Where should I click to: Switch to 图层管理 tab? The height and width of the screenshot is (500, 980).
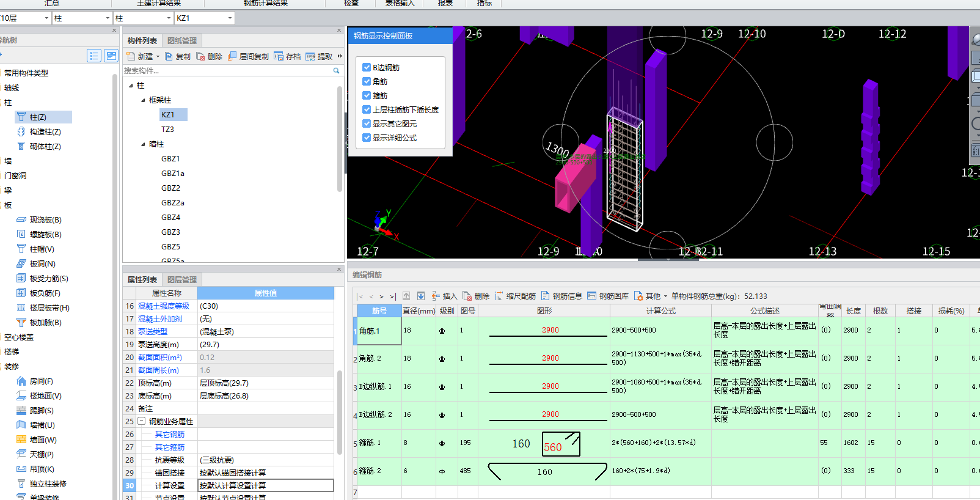[182, 280]
